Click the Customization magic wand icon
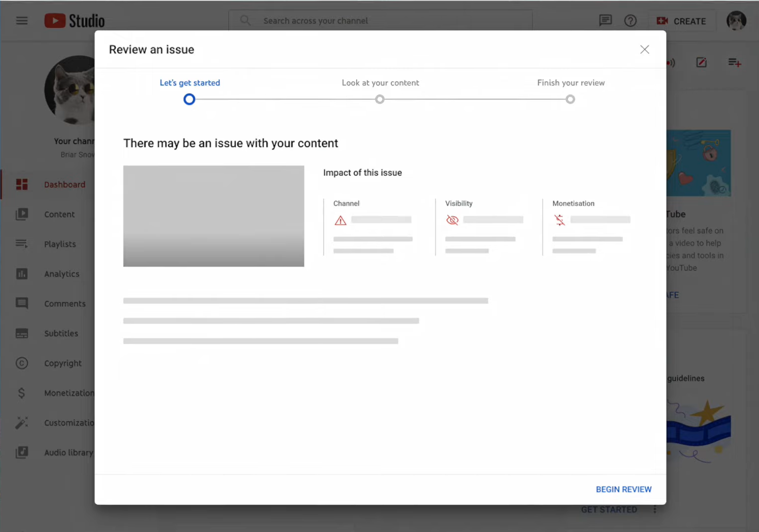 point(22,422)
